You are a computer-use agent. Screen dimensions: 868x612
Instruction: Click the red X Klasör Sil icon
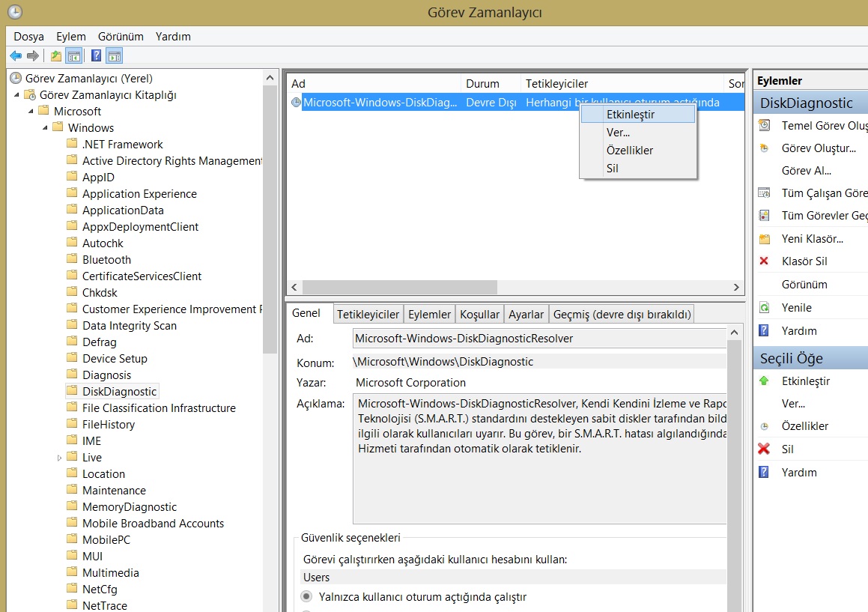point(764,261)
